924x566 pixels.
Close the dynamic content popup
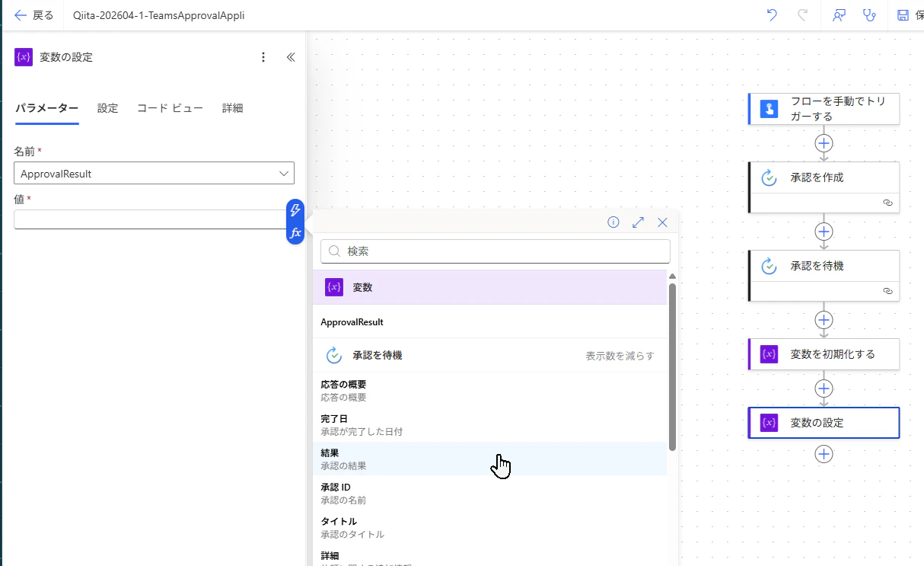[x=662, y=222]
